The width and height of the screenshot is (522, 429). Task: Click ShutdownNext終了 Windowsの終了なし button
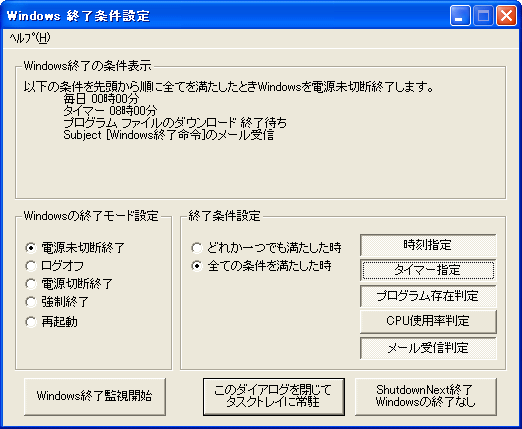pyautogui.click(x=426, y=396)
